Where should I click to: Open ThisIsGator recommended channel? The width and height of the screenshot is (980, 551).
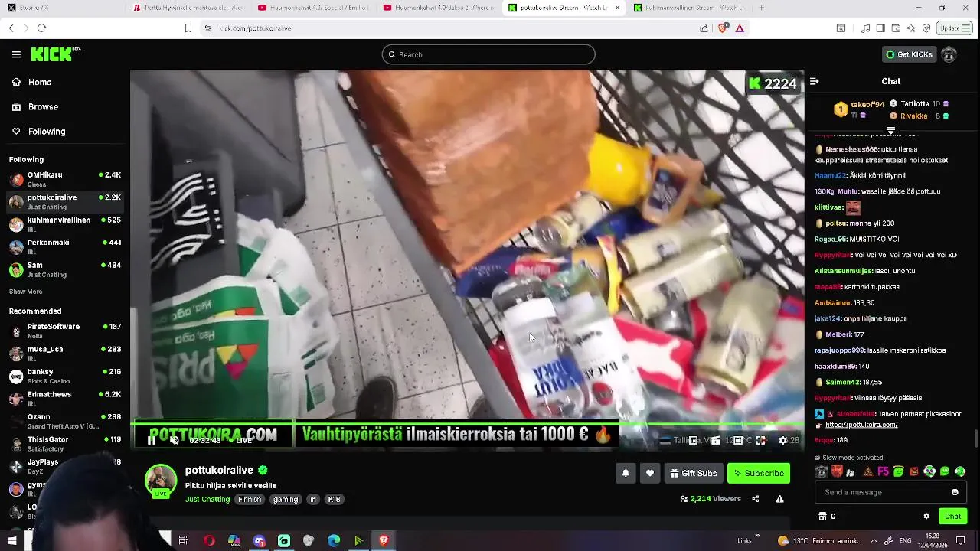[x=65, y=443]
